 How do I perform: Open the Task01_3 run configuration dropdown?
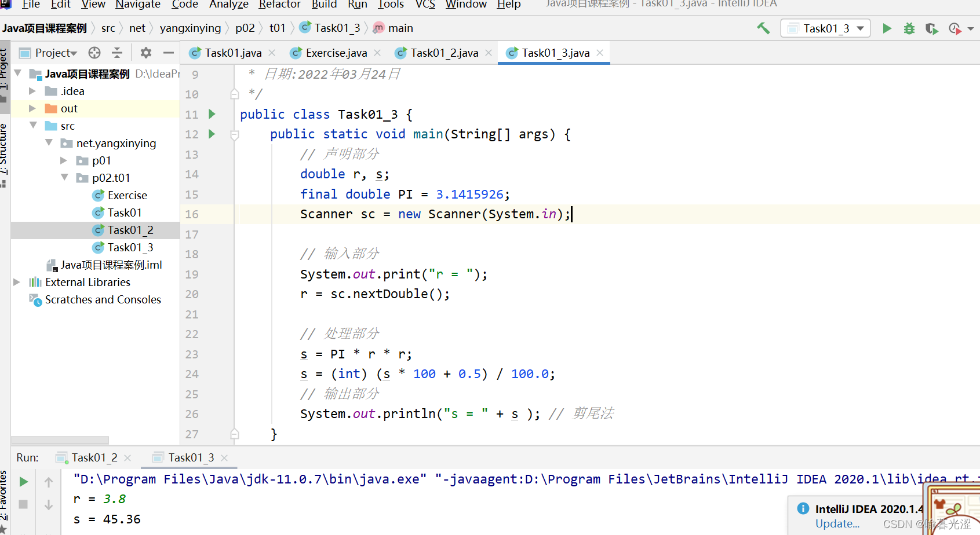825,28
